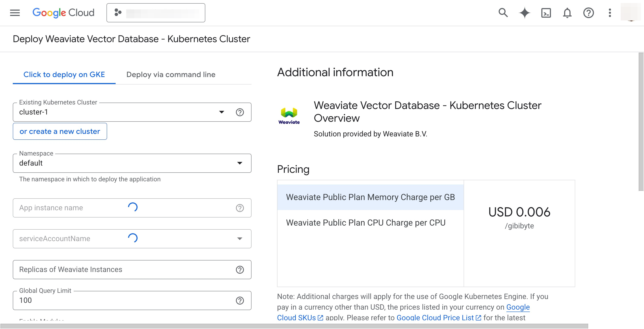Image resolution: width=644 pixels, height=329 pixels.
Task: Open the Namespace dropdown
Action: (239, 163)
